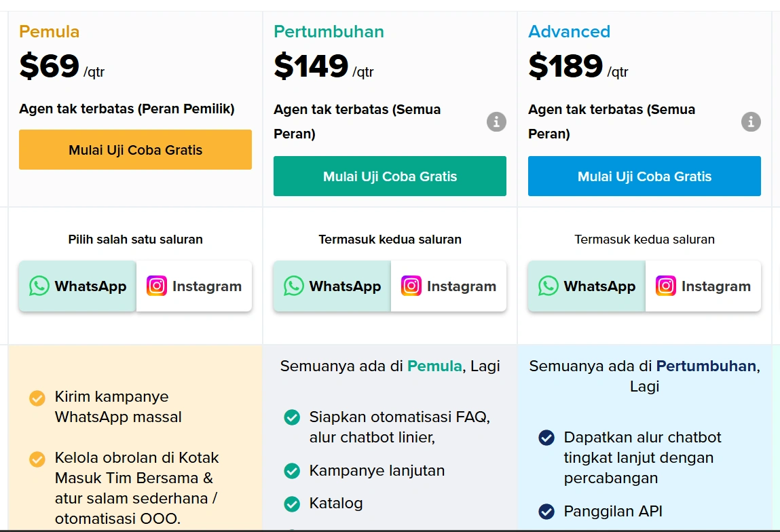Click checkmark beside Siapkan otomatisasi FAQ
Screen dimensions: 780x532
click(x=292, y=417)
